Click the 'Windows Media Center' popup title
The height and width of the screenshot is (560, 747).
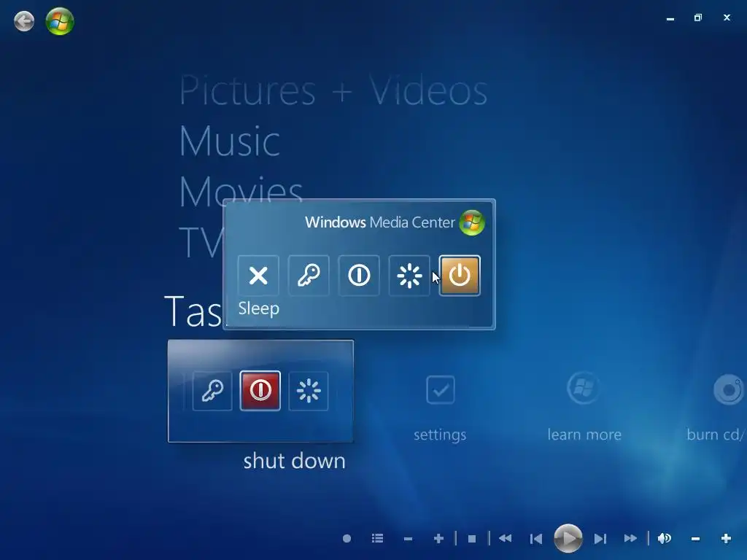click(380, 222)
